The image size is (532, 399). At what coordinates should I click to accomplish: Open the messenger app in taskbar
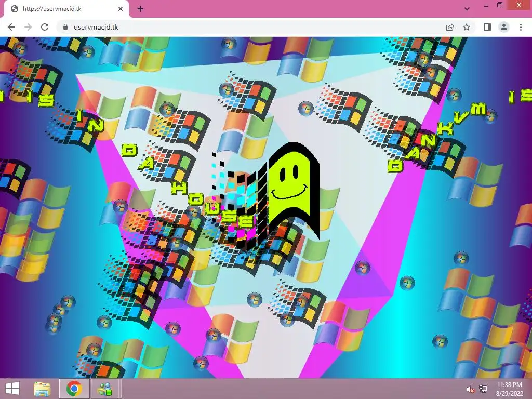coord(105,389)
